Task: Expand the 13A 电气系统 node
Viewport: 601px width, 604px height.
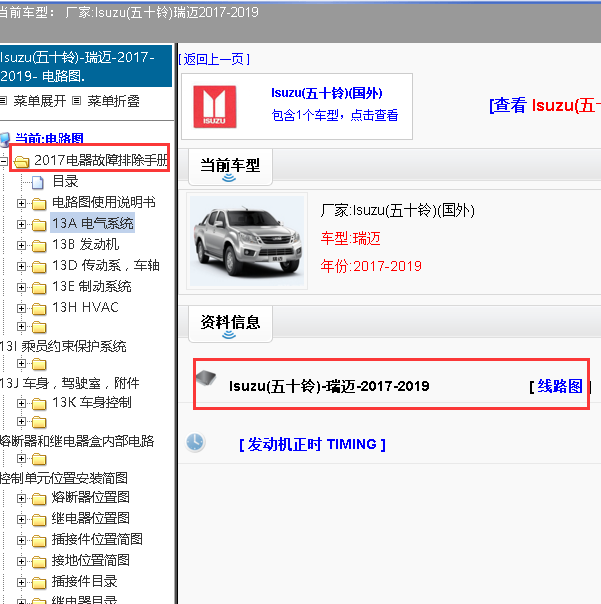Action: pyautogui.click(x=21, y=224)
